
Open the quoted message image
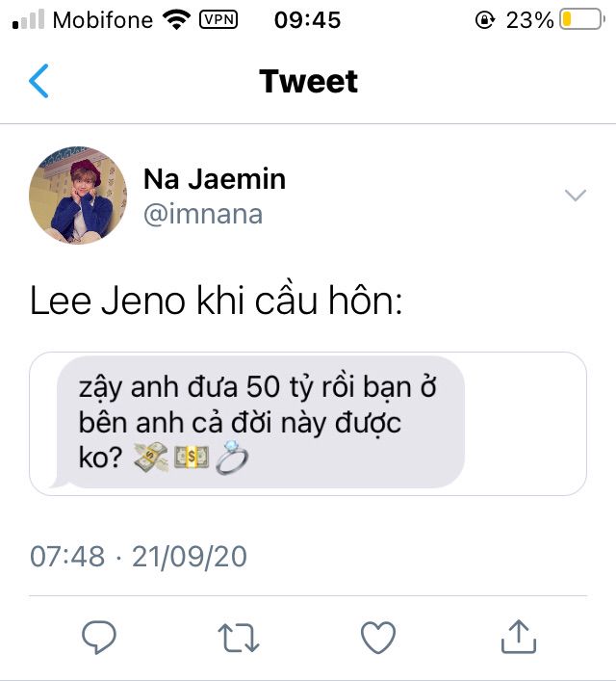(x=308, y=424)
